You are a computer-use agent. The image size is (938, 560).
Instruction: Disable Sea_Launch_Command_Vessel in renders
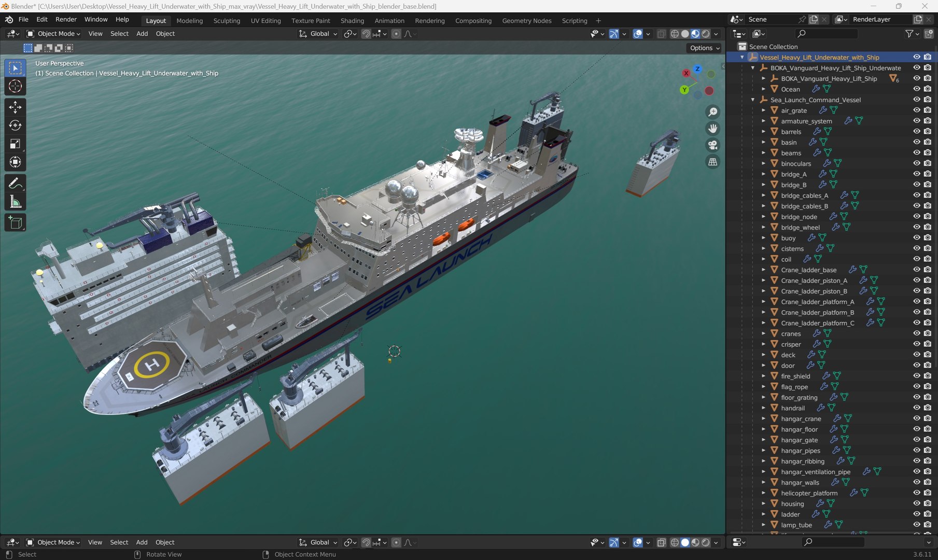pyautogui.click(x=928, y=100)
